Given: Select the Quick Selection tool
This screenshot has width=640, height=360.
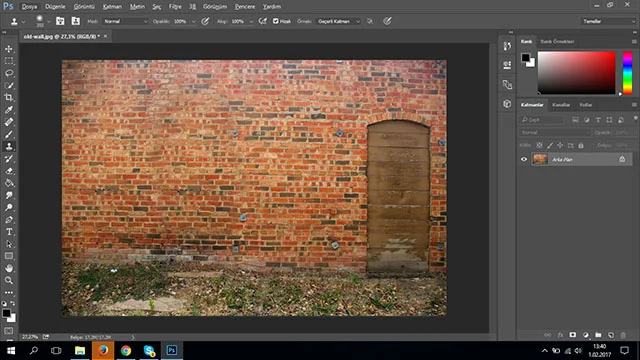Looking at the screenshot, I should (9, 86).
